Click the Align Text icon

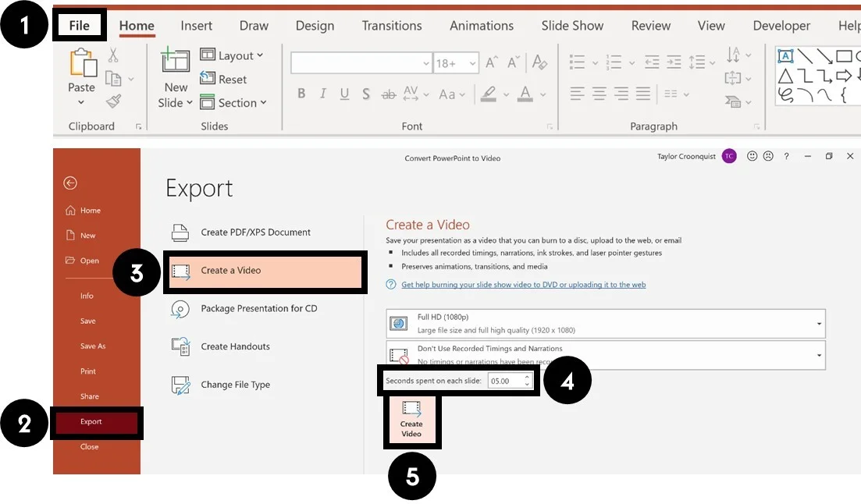pyautogui.click(x=733, y=78)
